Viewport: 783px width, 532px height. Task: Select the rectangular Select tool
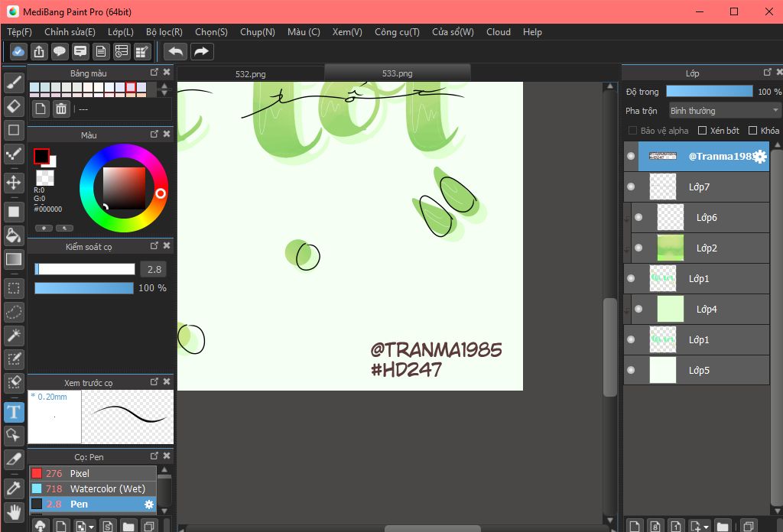(x=14, y=288)
